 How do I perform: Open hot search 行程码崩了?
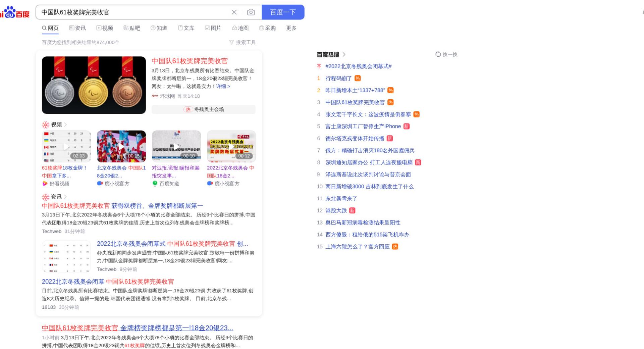click(x=338, y=79)
